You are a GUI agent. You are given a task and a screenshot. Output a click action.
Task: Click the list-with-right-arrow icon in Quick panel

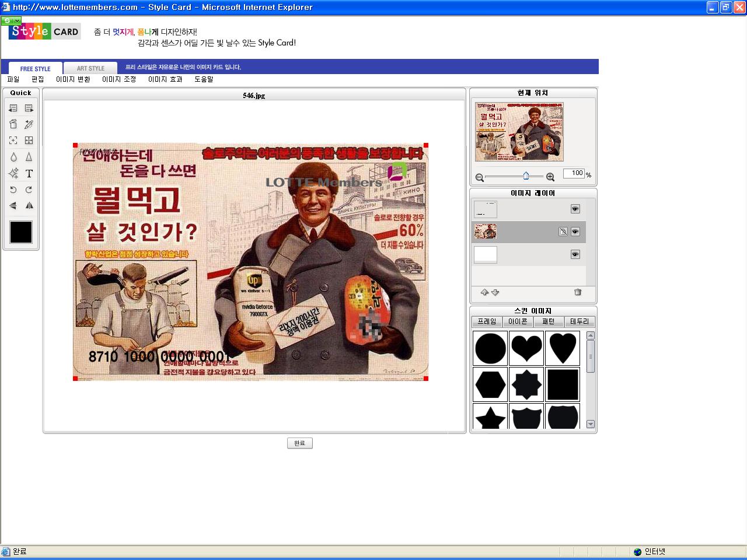click(x=29, y=108)
